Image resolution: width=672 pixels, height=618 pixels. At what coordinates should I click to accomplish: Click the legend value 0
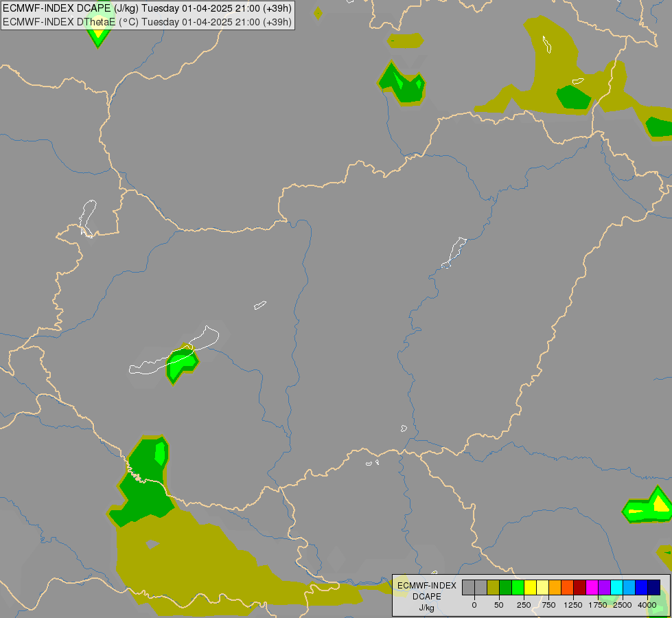474,605
